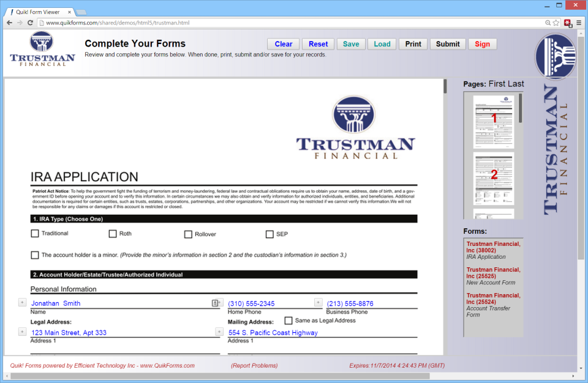The width and height of the screenshot is (588, 383).
Task: Tick Same as Legal Address checkbox
Action: [x=288, y=321]
